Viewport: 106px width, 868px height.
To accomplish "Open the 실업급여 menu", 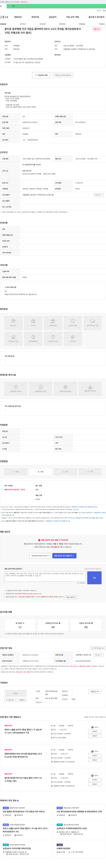I will [53, 17].
